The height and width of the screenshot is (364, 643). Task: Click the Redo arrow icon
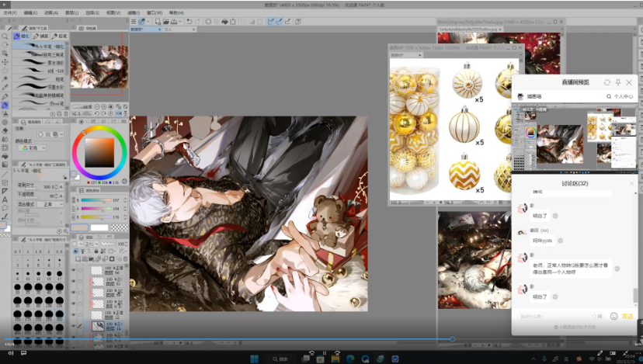(198, 21)
